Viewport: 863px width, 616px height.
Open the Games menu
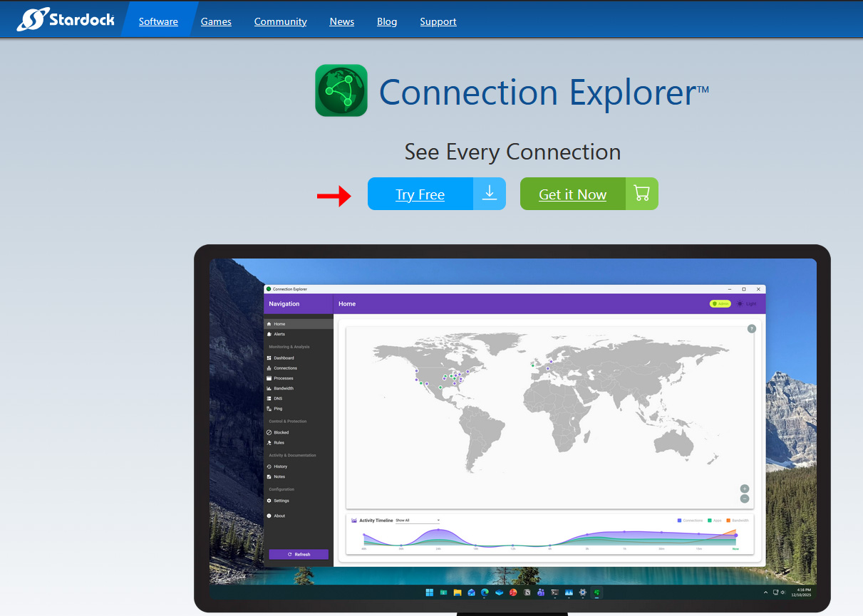216,21
